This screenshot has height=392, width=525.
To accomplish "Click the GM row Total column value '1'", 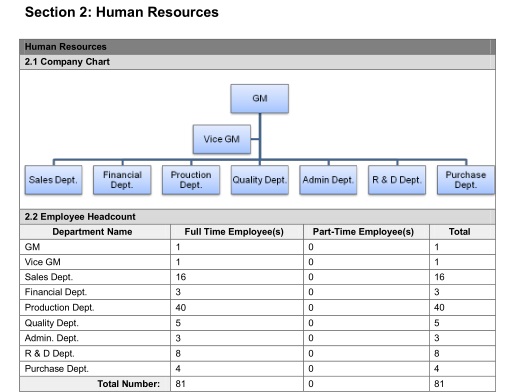I will coord(437,247).
